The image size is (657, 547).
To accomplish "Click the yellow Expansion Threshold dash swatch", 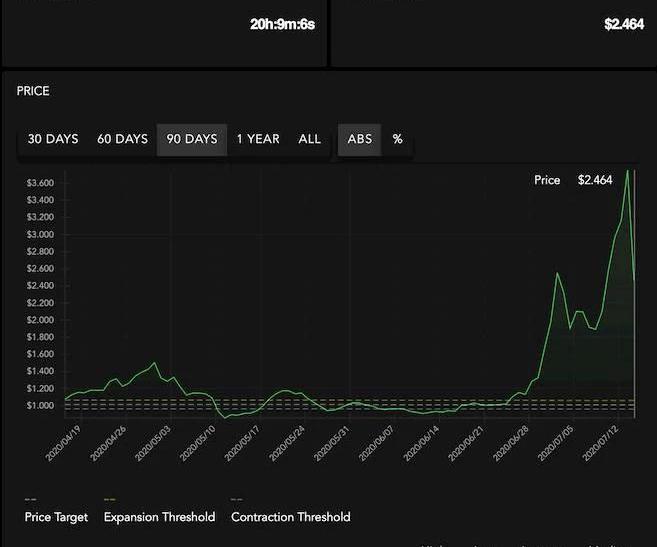I will tap(109, 499).
